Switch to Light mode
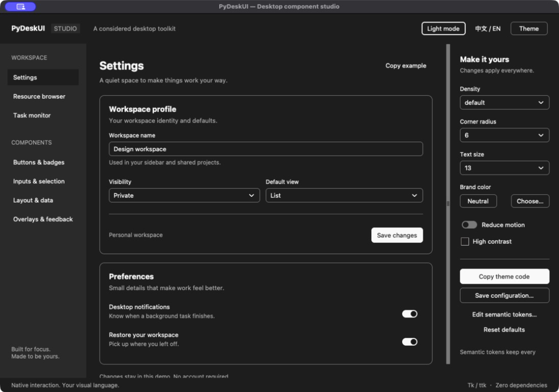The height and width of the screenshot is (392, 559). 443,29
